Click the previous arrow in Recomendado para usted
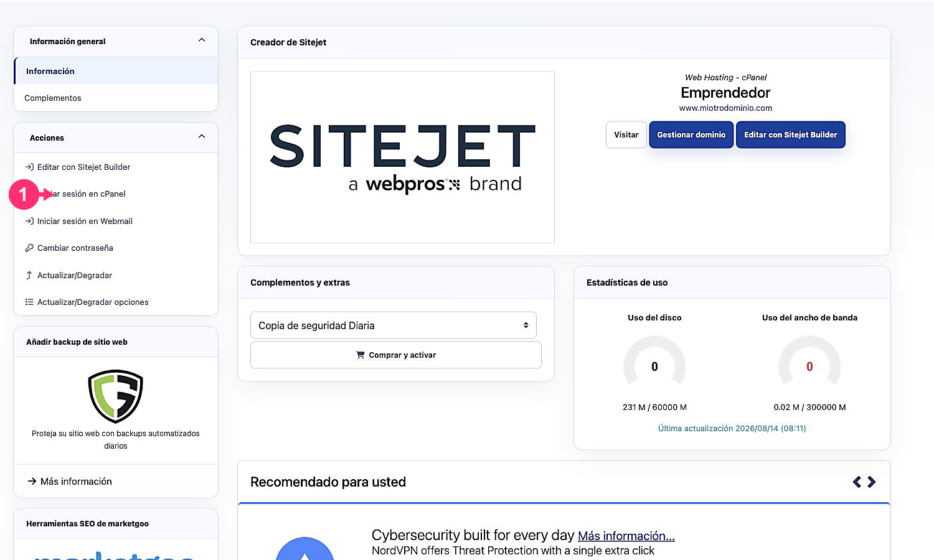The height and width of the screenshot is (560, 934). click(857, 482)
